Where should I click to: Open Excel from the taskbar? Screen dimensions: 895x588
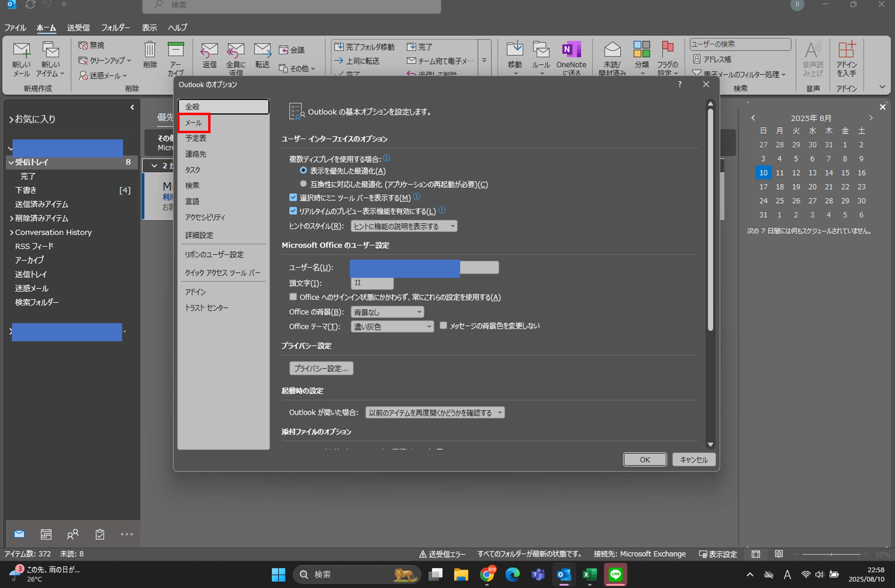[x=589, y=574]
